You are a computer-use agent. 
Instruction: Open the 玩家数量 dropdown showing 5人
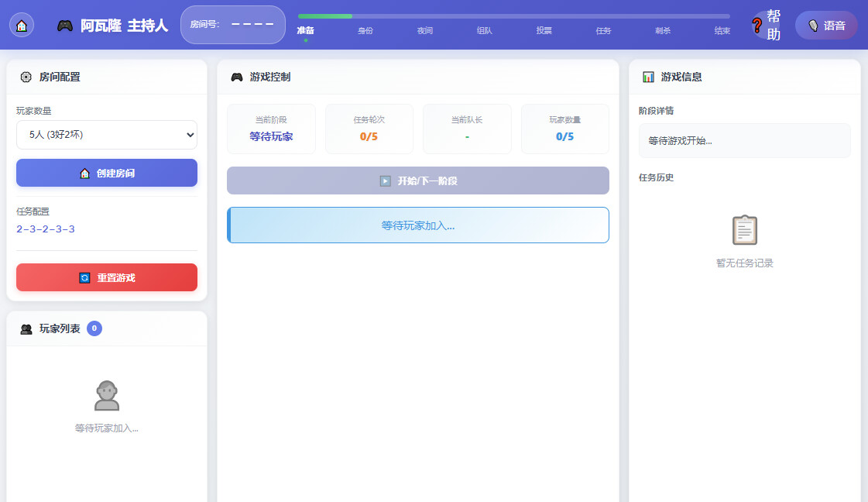click(107, 135)
